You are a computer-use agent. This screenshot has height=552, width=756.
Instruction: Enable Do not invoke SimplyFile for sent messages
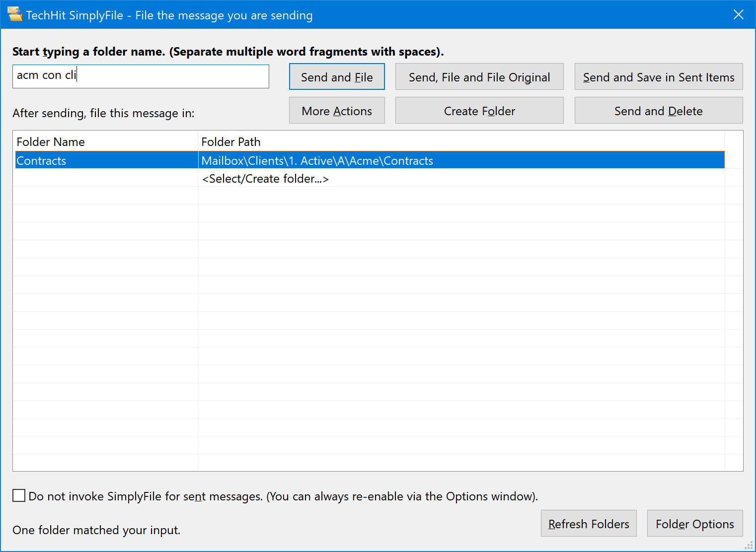pyautogui.click(x=19, y=495)
